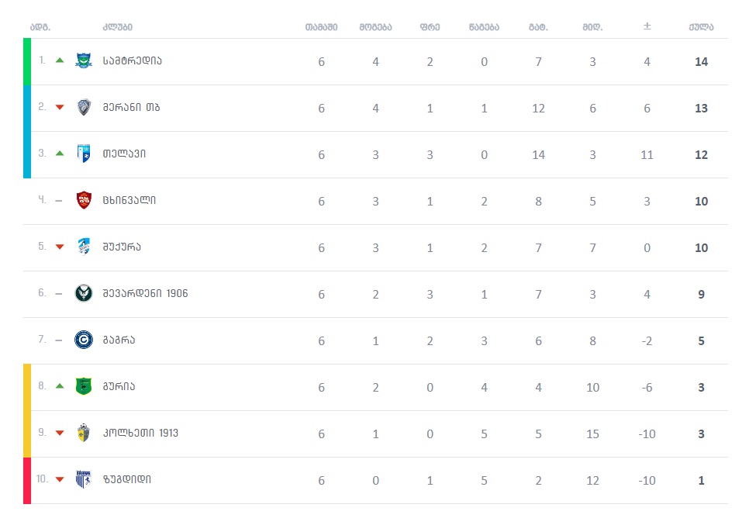
Task: Click the red down arrow beside ზუგდიდი
Action: [60, 479]
